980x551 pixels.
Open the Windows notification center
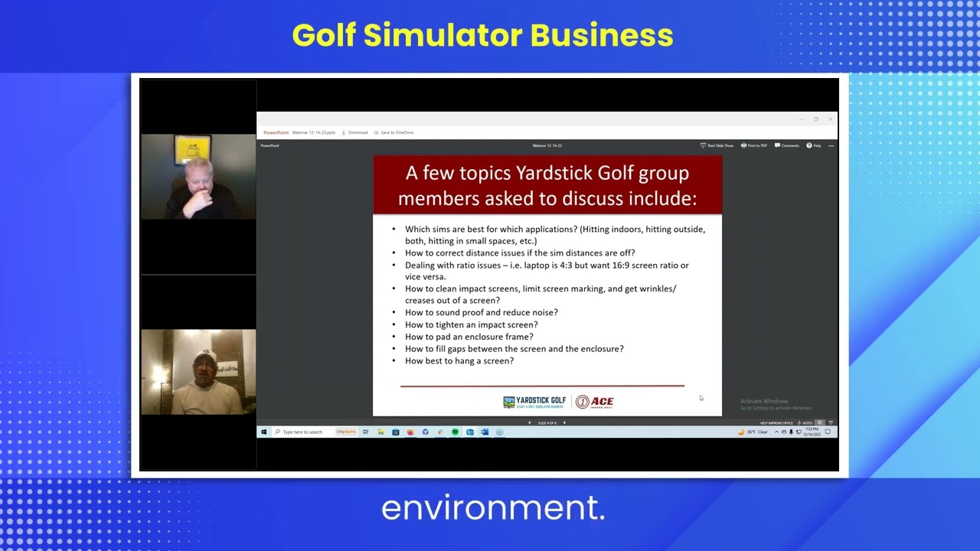[x=828, y=432]
